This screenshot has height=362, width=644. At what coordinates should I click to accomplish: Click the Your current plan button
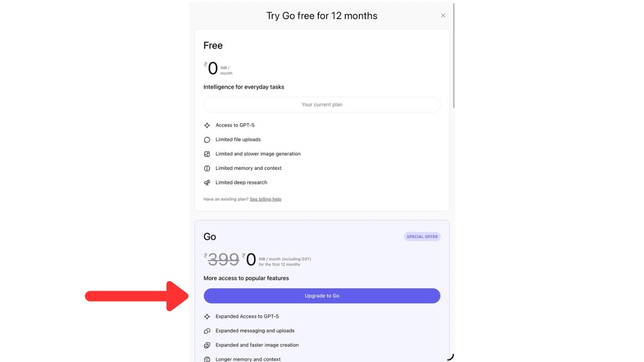(321, 104)
